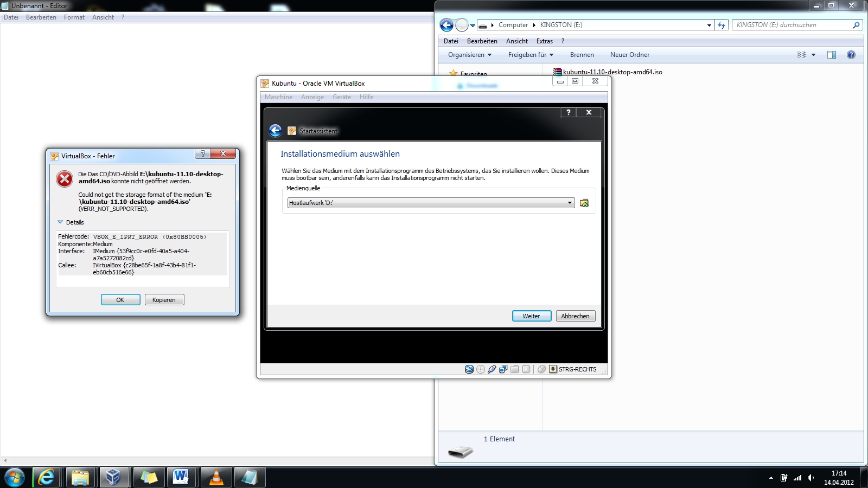Screen dimensions: 868x488
Task: Open the Organisieren dropdown in Explorer
Action: click(x=470, y=55)
